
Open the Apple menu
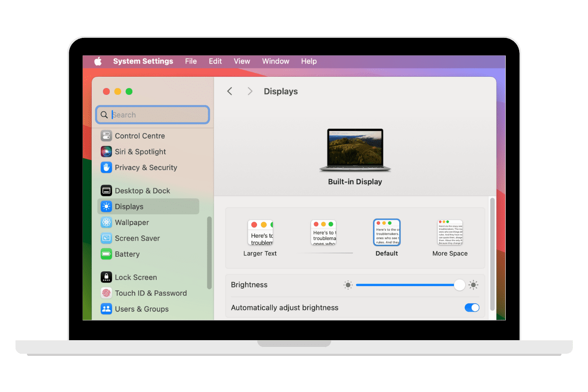coord(98,61)
